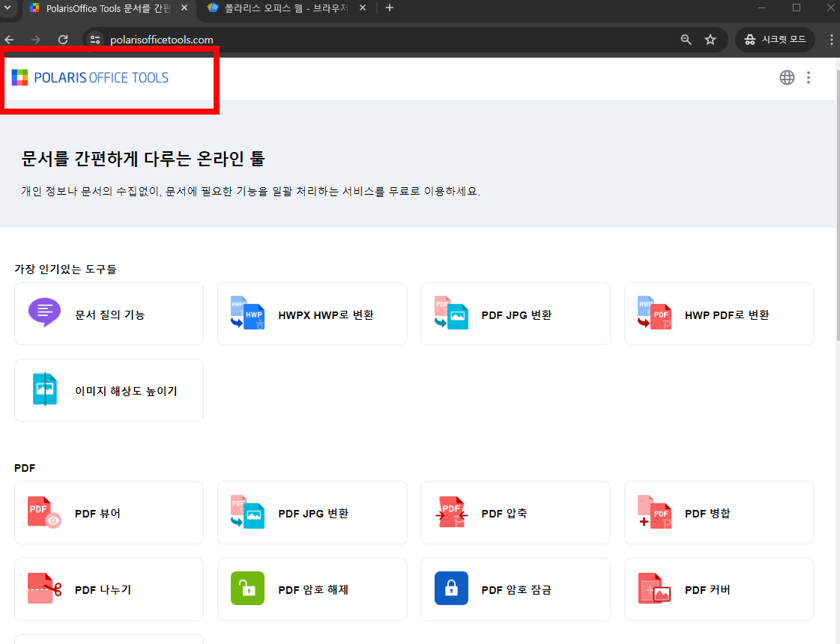This screenshot has height=644, width=840.
Task: Bookmark the page with the star
Action: pyautogui.click(x=710, y=39)
